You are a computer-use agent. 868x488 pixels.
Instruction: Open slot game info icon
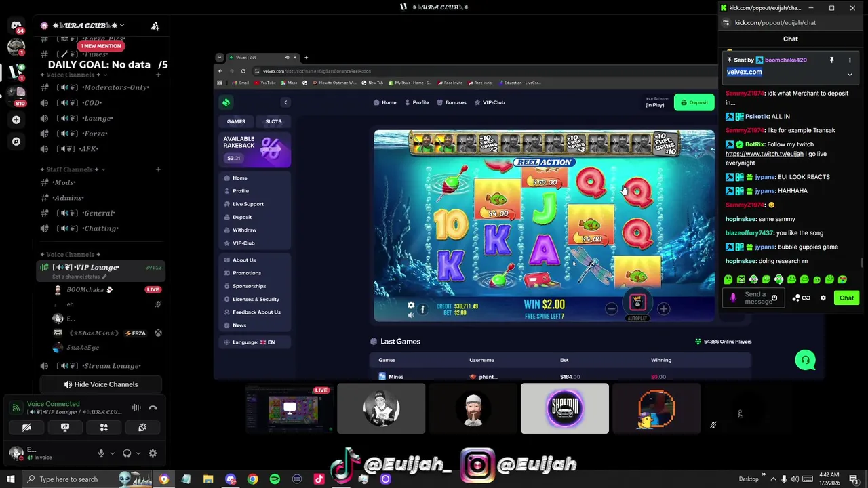click(x=422, y=309)
